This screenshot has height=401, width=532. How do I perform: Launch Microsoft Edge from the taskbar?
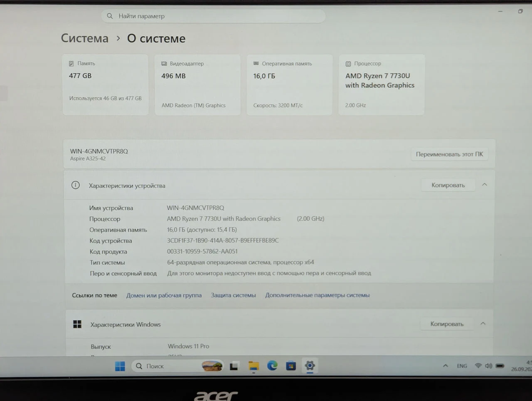point(272,366)
